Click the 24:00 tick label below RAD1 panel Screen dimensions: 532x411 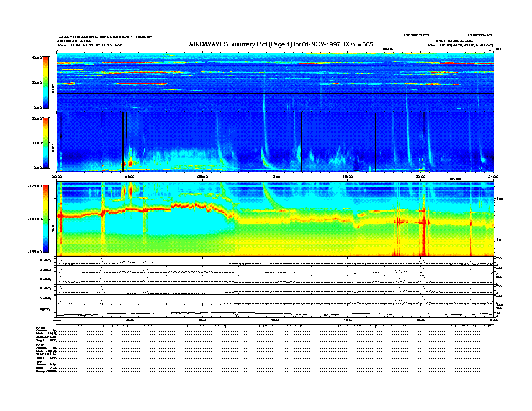tap(493, 177)
